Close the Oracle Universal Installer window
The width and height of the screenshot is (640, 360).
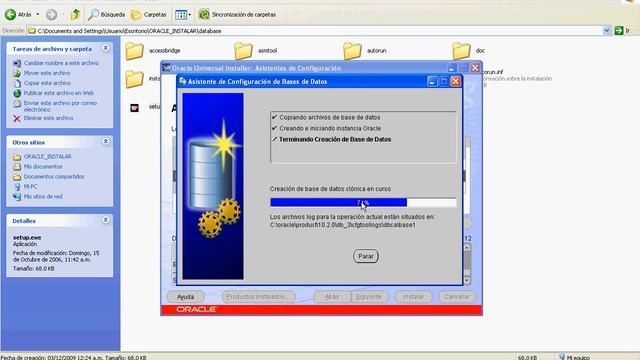click(x=475, y=68)
